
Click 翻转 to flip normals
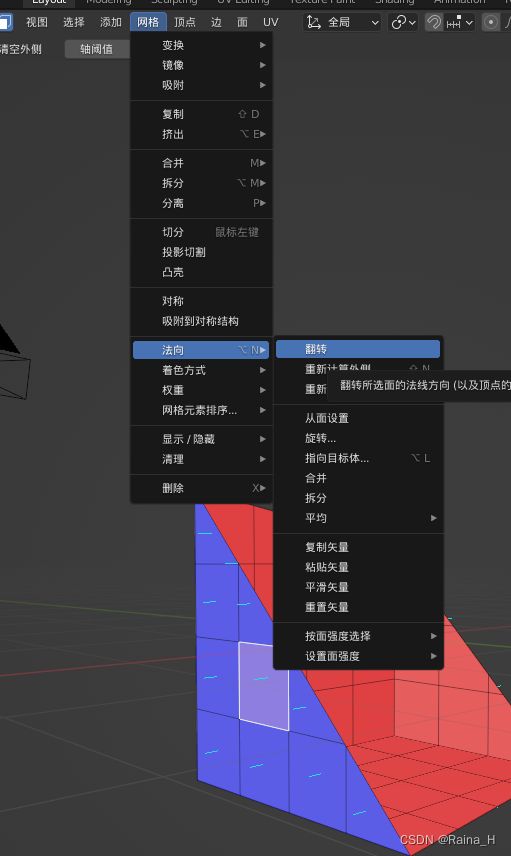tap(358, 349)
